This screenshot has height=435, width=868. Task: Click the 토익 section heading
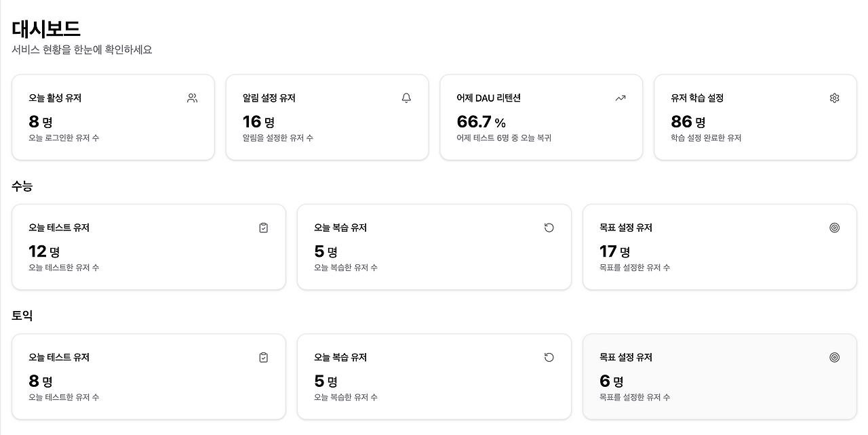[22, 316]
